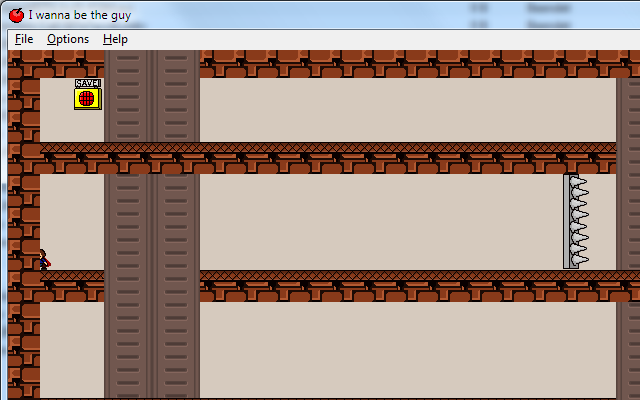Click the vertical spike wall trap
Image resolution: width=640 pixels, height=400 pixels.
coord(576,222)
